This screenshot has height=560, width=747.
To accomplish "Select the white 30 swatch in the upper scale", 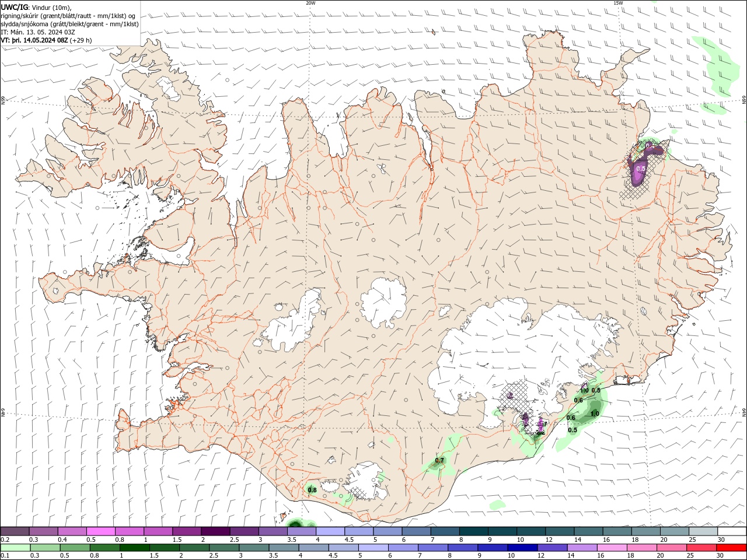I will (x=732, y=531).
